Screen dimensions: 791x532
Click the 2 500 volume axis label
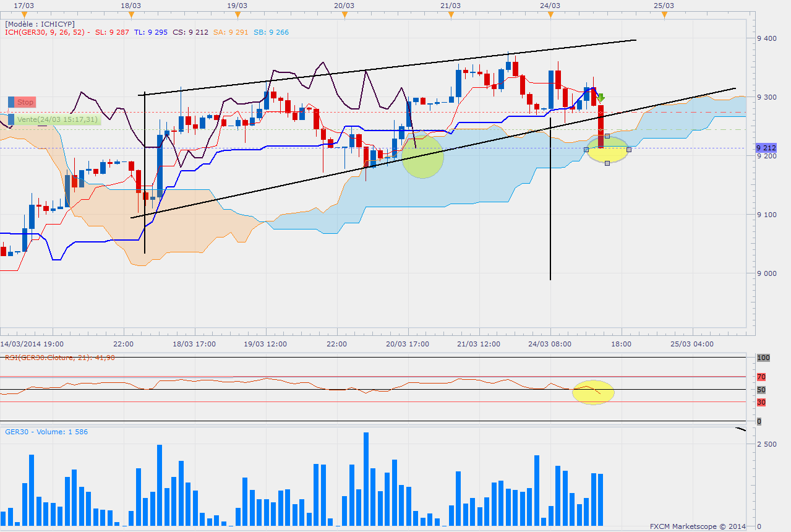pos(766,444)
